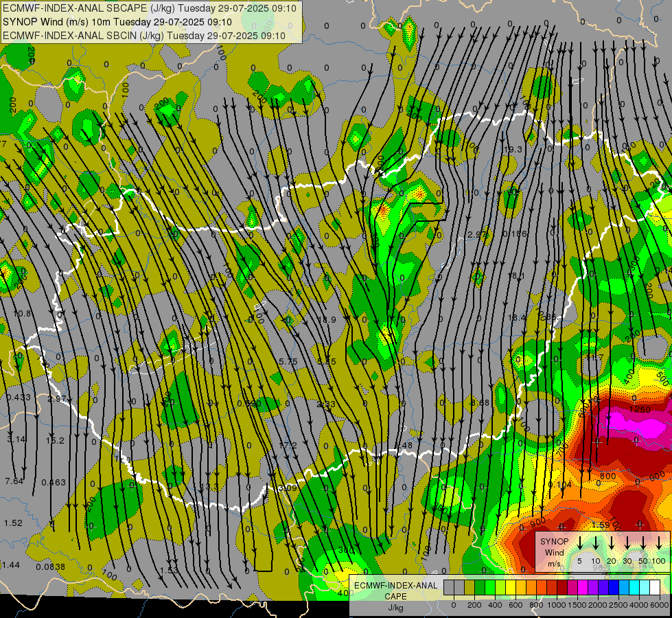Pick the bright magenta swatch in CAPE legend
The height and width of the screenshot is (618, 672).
583,588
